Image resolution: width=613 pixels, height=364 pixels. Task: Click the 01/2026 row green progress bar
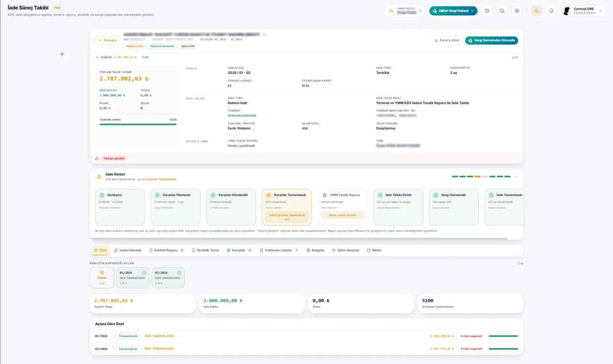tap(503, 336)
